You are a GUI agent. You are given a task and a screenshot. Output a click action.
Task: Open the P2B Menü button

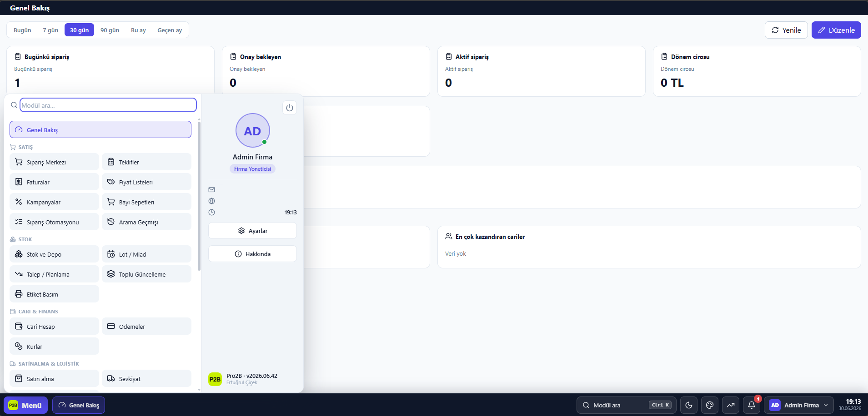(x=25, y=405)
